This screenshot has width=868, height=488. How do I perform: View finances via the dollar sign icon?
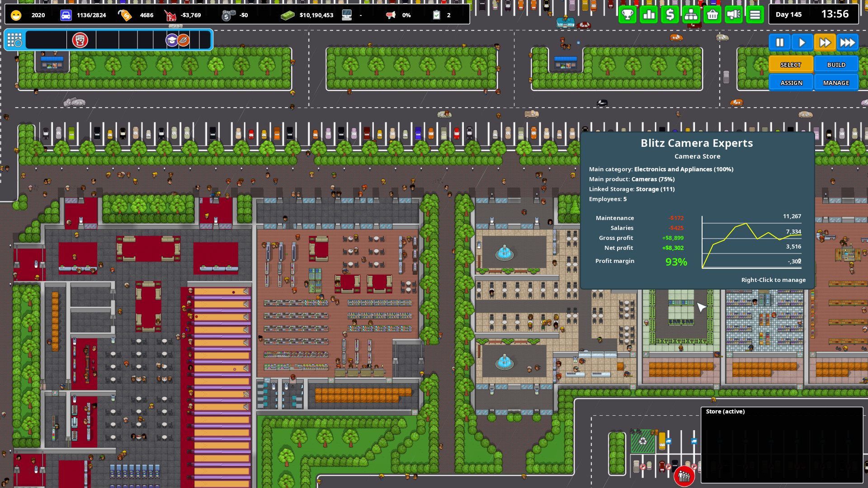coord(670,14)
